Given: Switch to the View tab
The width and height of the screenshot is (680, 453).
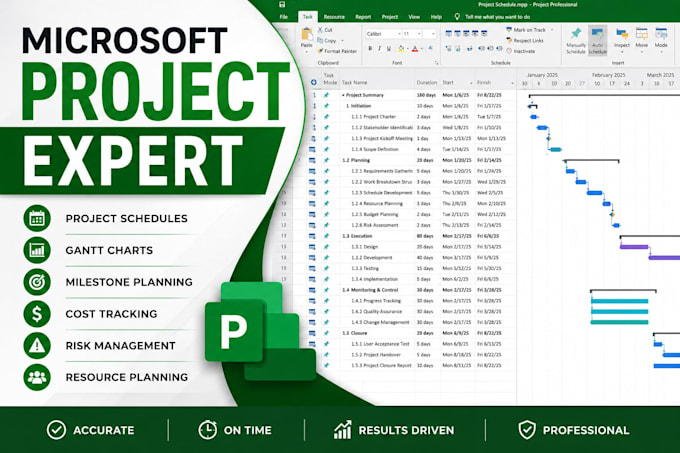Looking at the screenshot, I should coord(414,17).
